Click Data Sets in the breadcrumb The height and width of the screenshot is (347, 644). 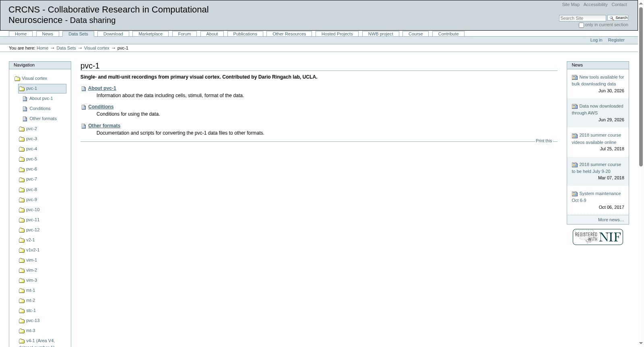point(66,48)
